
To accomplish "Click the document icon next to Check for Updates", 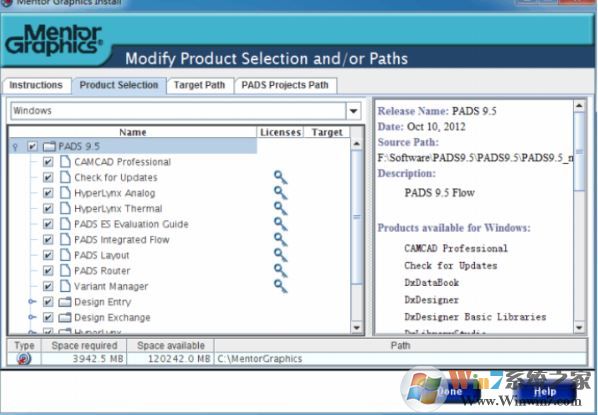I will click(65, 177).
